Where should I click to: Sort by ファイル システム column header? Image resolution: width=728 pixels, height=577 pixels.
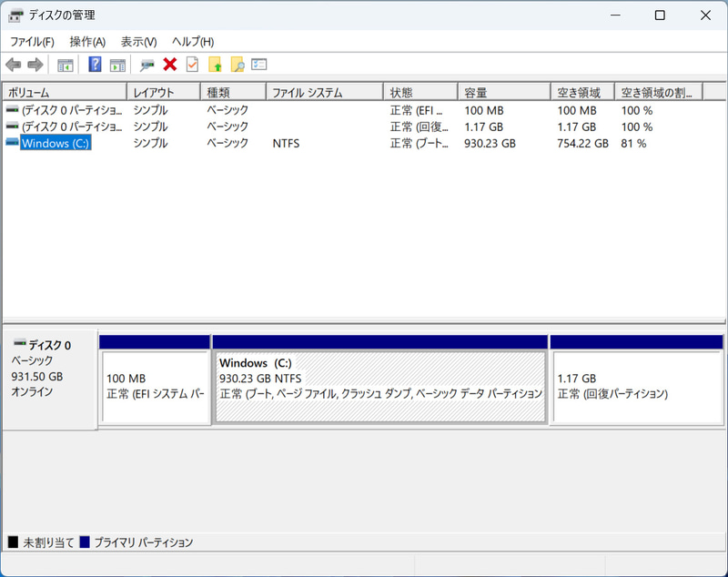coord(325,93)
